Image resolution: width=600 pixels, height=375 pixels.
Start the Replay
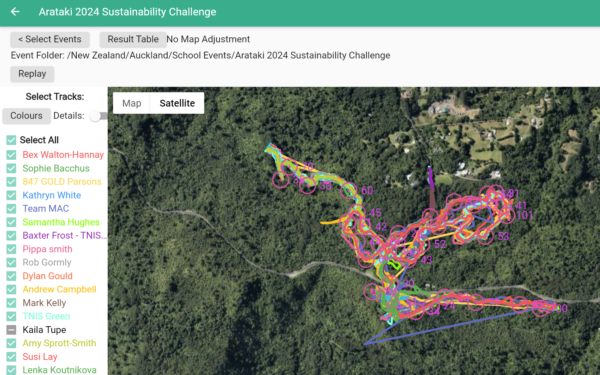click(32, 74)
